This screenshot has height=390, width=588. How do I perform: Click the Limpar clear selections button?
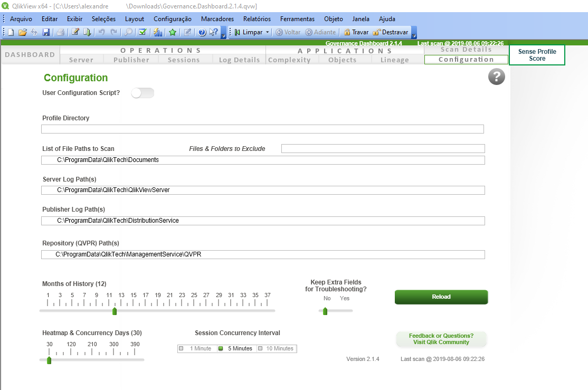(249, 32)
